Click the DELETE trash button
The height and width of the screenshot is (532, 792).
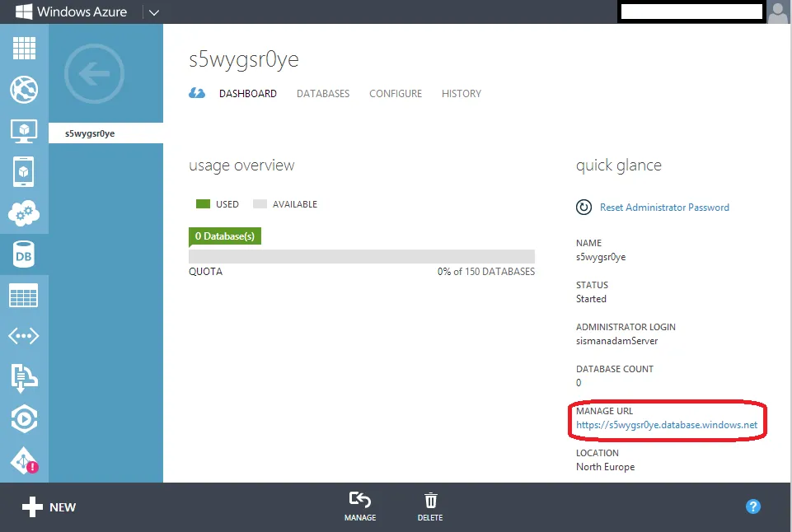[430, 506]
